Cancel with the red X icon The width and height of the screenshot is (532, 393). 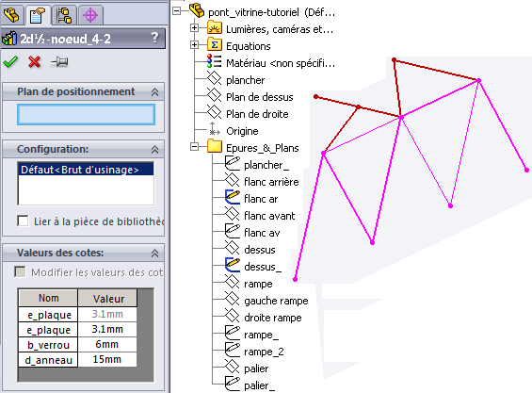pos(34,62)
